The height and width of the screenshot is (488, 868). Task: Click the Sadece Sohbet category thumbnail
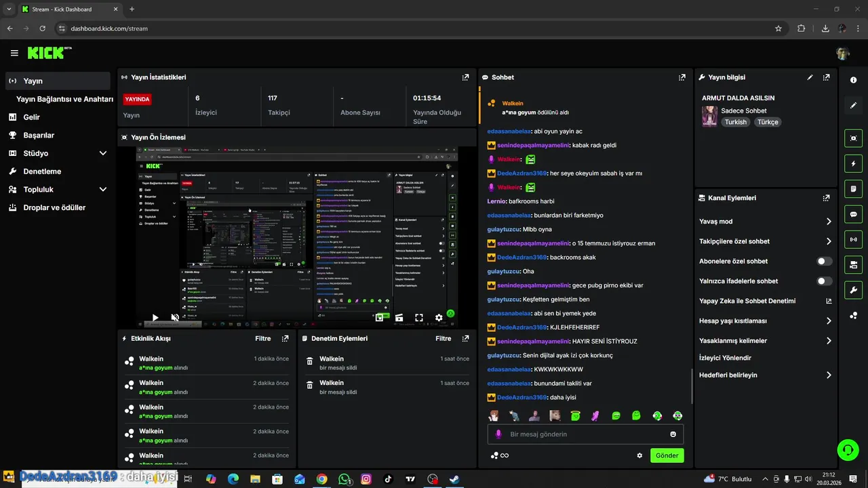(709, 116)
